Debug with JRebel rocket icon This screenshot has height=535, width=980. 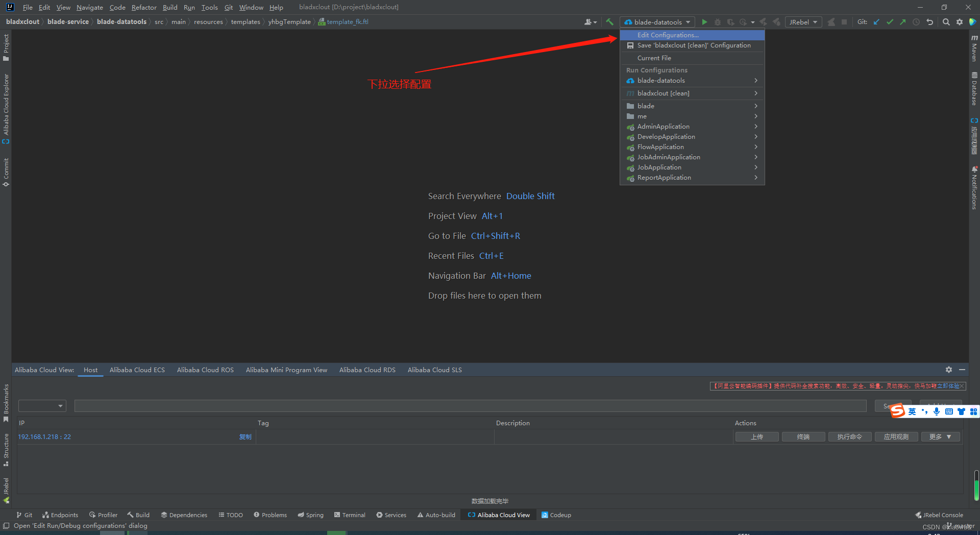tap(776, 22)
